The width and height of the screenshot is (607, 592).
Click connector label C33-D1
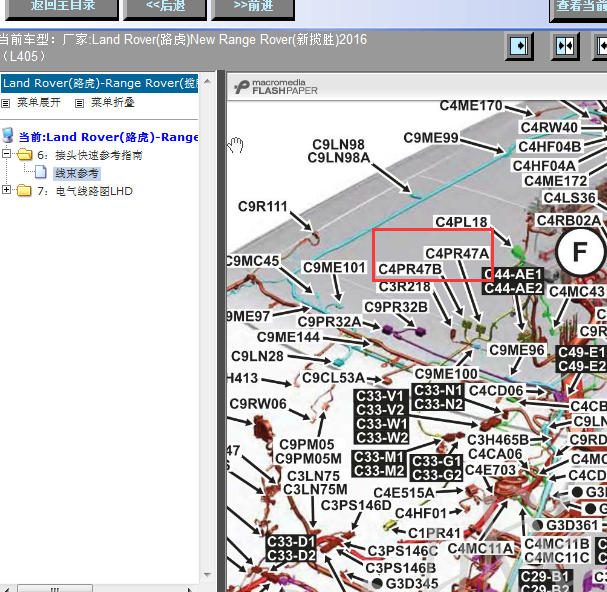point(291,541)
